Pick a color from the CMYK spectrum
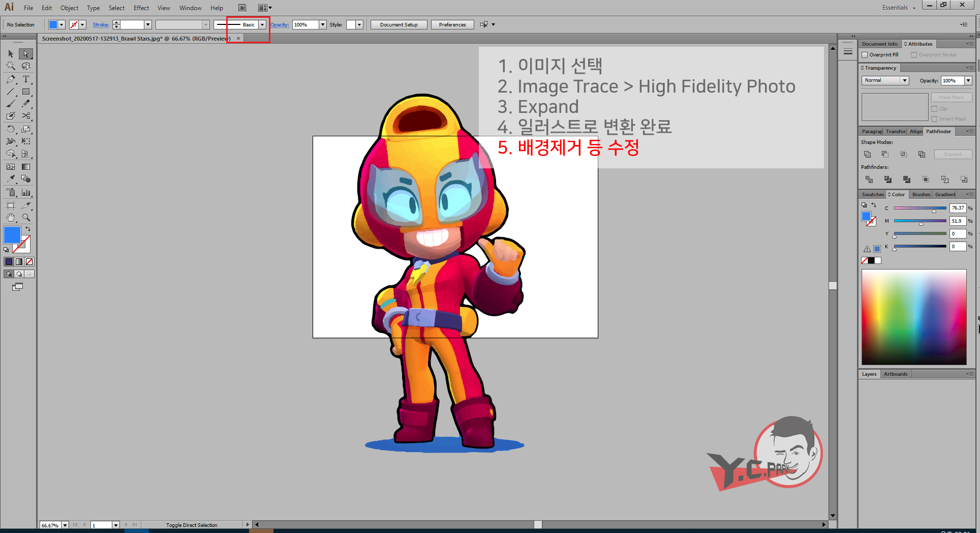The height and width of the screenshot is (533, 980). coord(914,317)
